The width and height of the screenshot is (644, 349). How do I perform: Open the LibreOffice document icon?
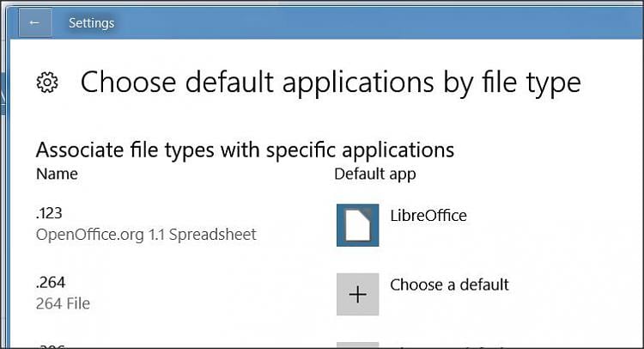coord(358,225)
